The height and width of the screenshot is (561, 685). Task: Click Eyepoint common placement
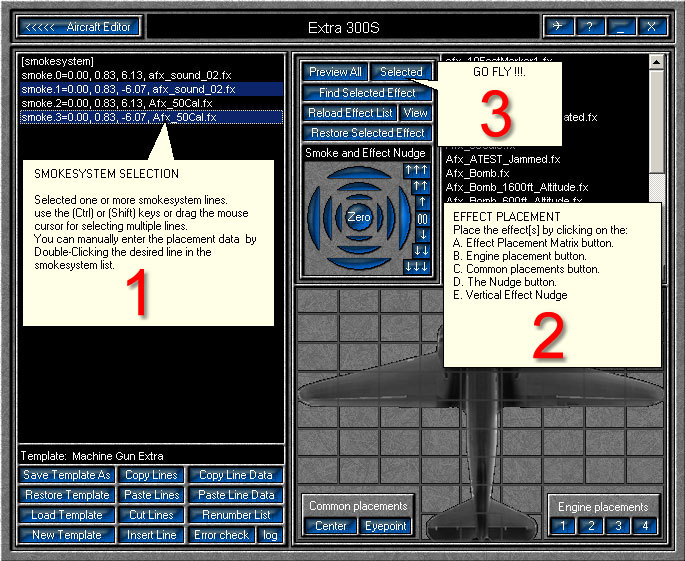385,526
